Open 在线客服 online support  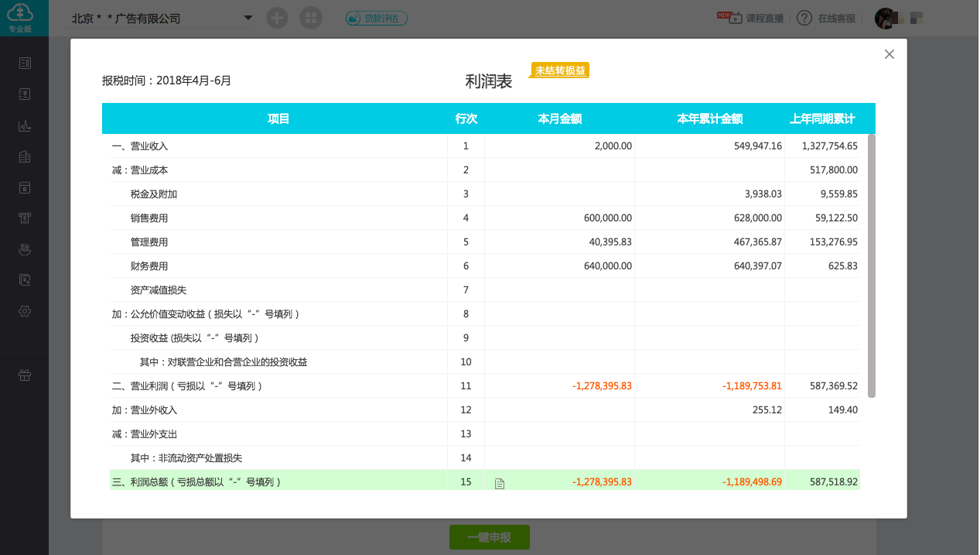(x=836, y=18)
